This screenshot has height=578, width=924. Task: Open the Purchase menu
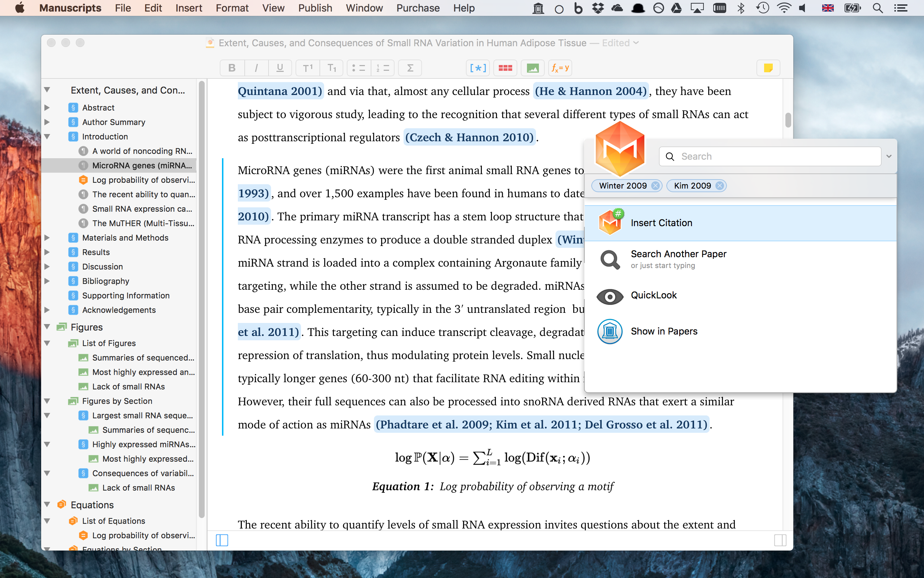(418, 8)
